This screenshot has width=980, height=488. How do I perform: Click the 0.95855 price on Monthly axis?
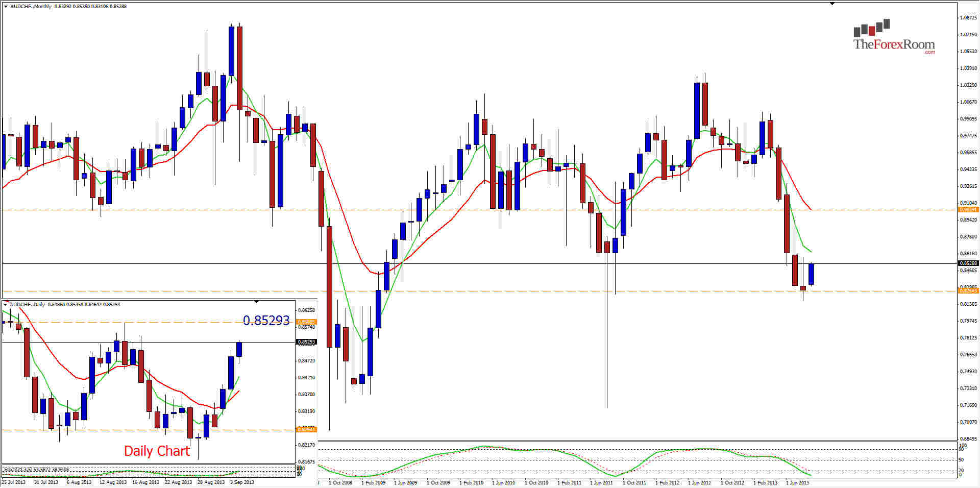tap(968, 153)
